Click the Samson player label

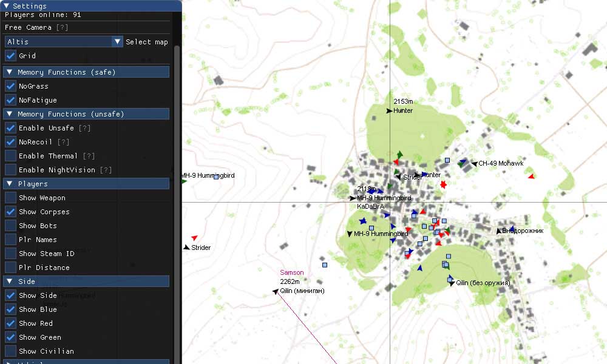292,272
